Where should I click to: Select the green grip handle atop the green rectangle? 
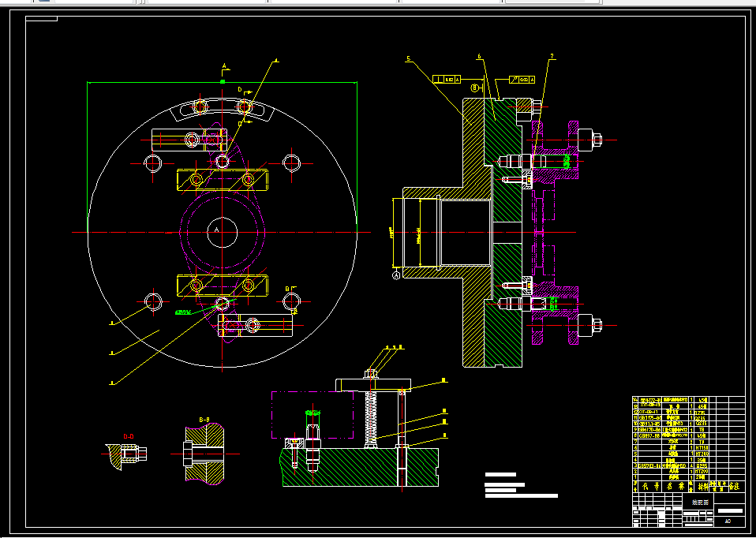pos(223,82)
